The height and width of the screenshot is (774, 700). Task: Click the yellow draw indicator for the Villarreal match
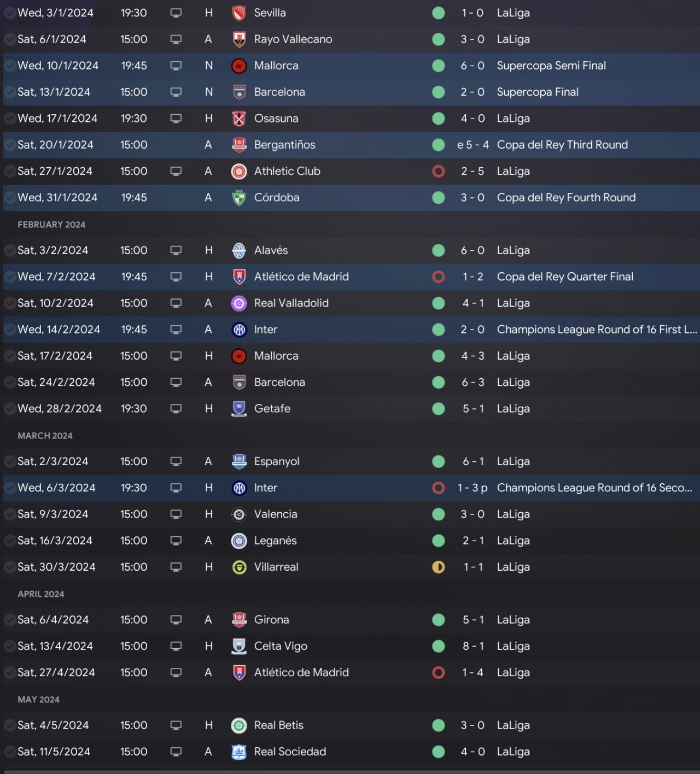pos(439,567)
